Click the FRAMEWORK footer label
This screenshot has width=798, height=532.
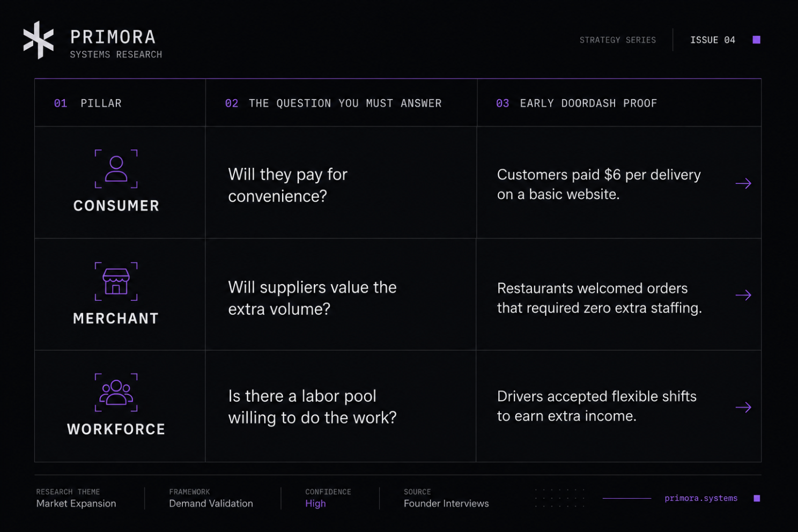pyautogui.click(x=189, y=492)
